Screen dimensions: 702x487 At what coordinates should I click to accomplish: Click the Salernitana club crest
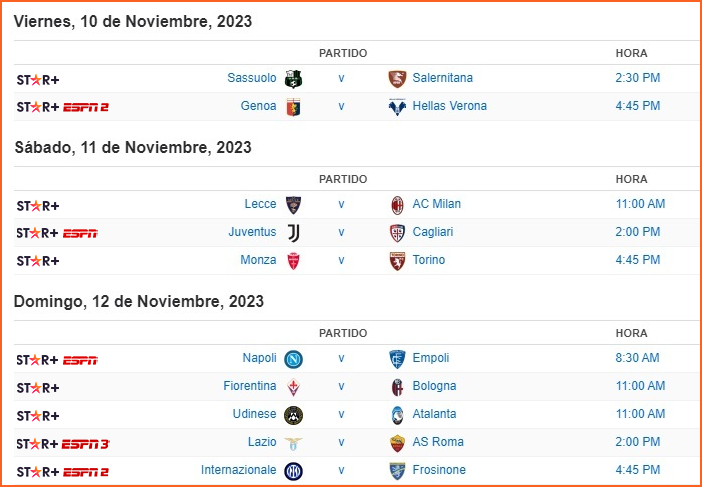click(397, 79)
